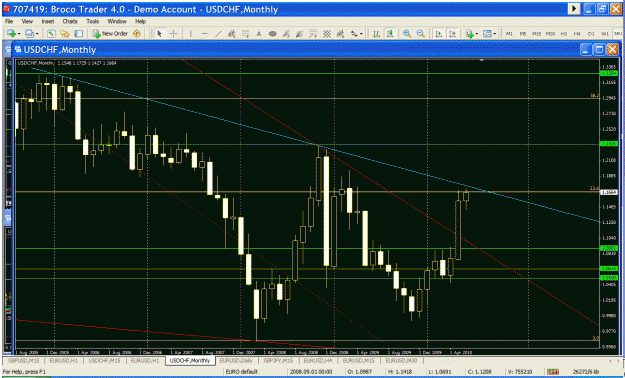Screen dimensions: 625x378
Task: Select the equidistant channel tool
Action: pos(231,34)
